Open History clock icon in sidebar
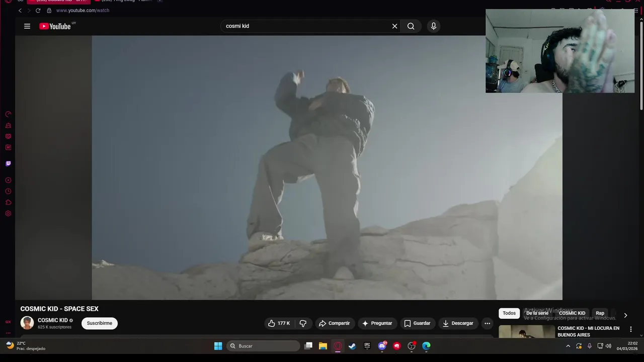The image size is (644, 362). pyautogui.click(x=8, y=191)
